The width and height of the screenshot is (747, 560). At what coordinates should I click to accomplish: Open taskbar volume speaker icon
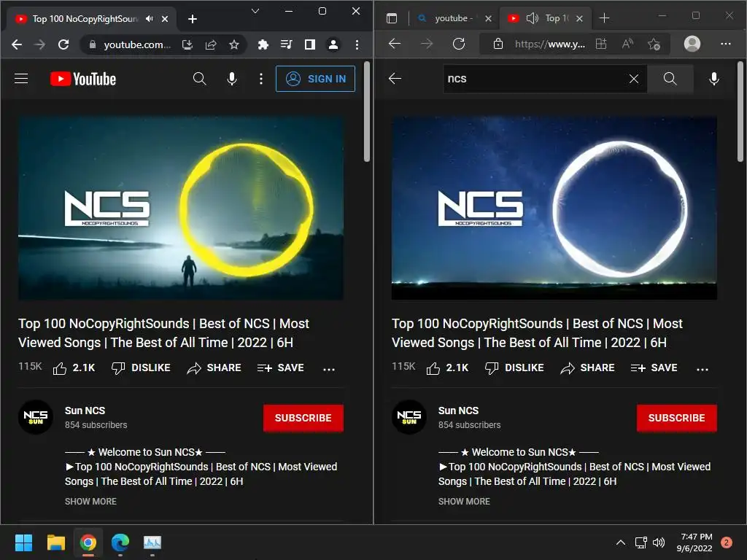[x=659, y=542]
